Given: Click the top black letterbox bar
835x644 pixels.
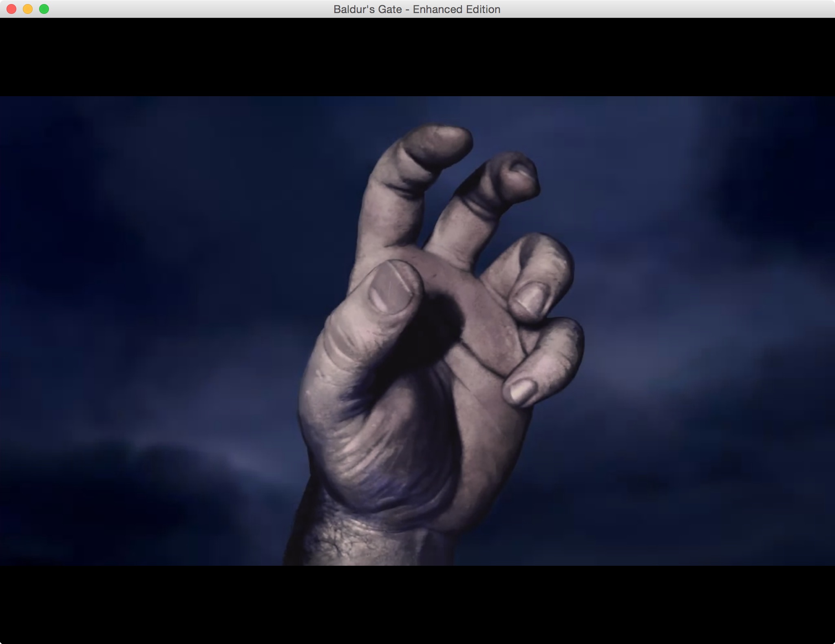Looking at the screenshot, I should point(417,57).
